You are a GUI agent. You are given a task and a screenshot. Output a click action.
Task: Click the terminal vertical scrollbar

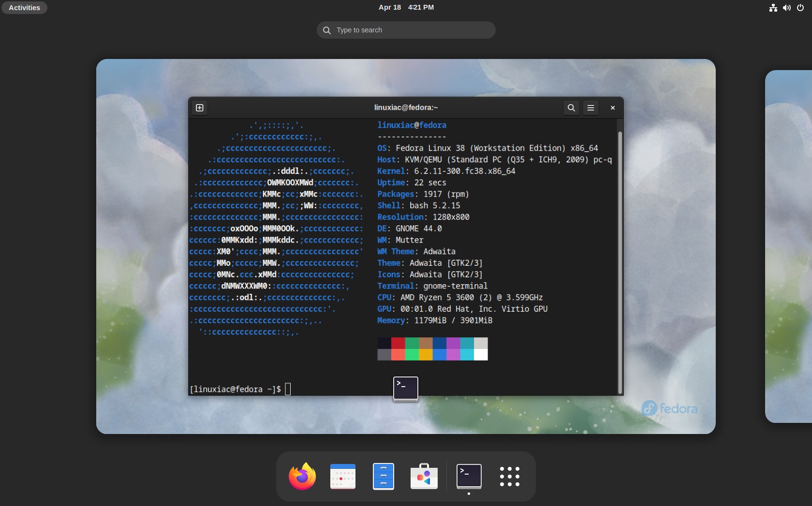pyautogui.click(x=620, y=262)
